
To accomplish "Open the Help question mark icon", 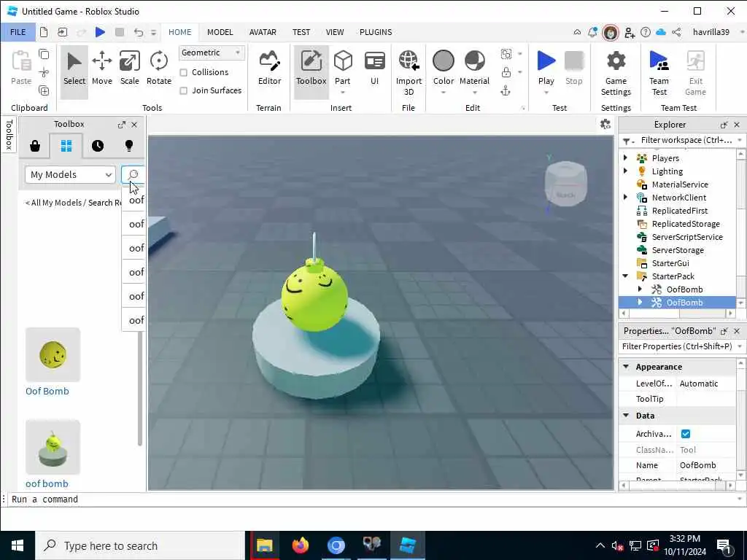I will coord(646,32).
